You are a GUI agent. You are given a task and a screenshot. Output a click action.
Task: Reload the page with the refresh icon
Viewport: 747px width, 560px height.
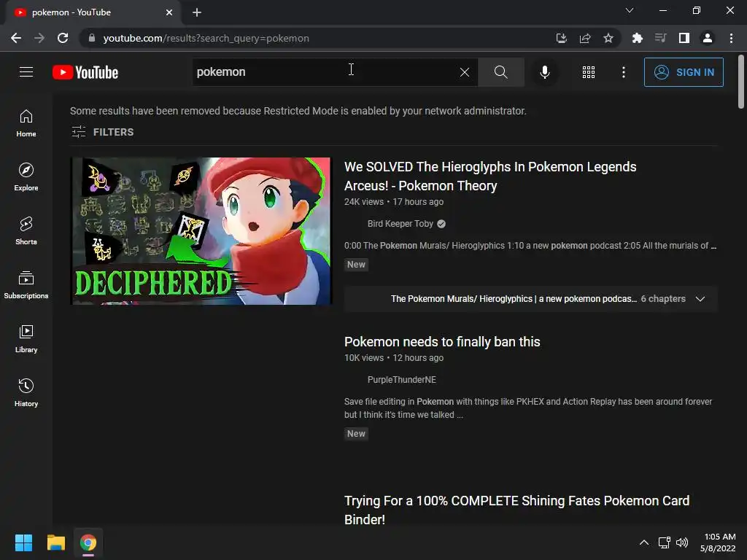(63, 38)
